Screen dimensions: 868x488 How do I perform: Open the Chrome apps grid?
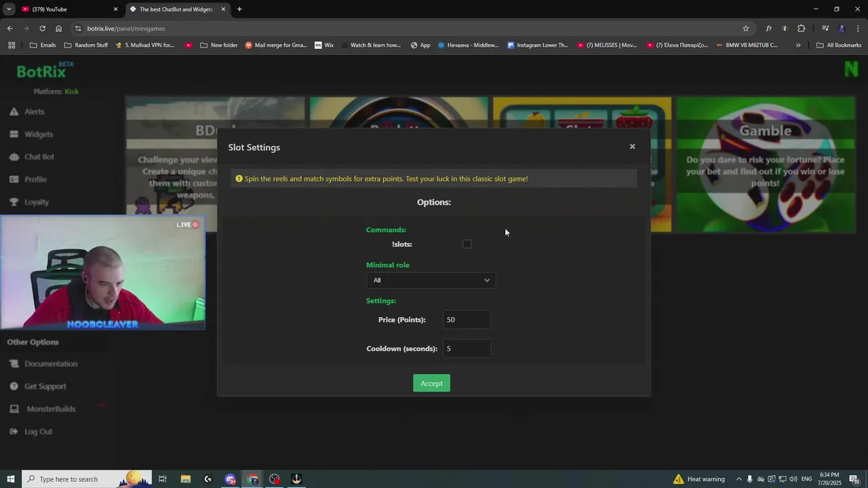coord(12,45)
